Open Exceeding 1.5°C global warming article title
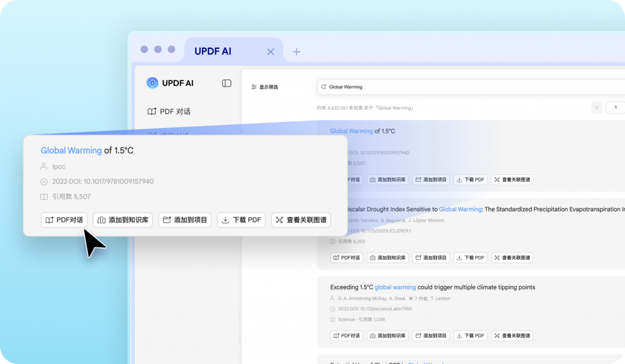The image size is (625, 364). tap(432, 287)
